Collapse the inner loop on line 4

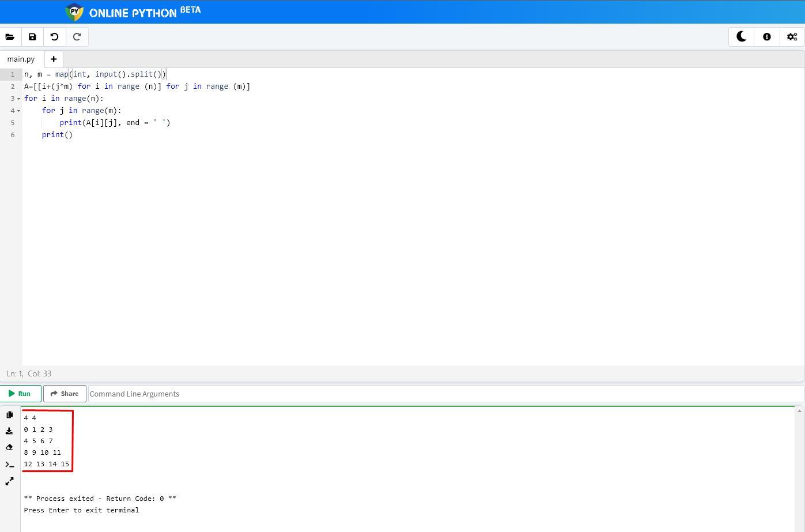(x=18, y=111)
